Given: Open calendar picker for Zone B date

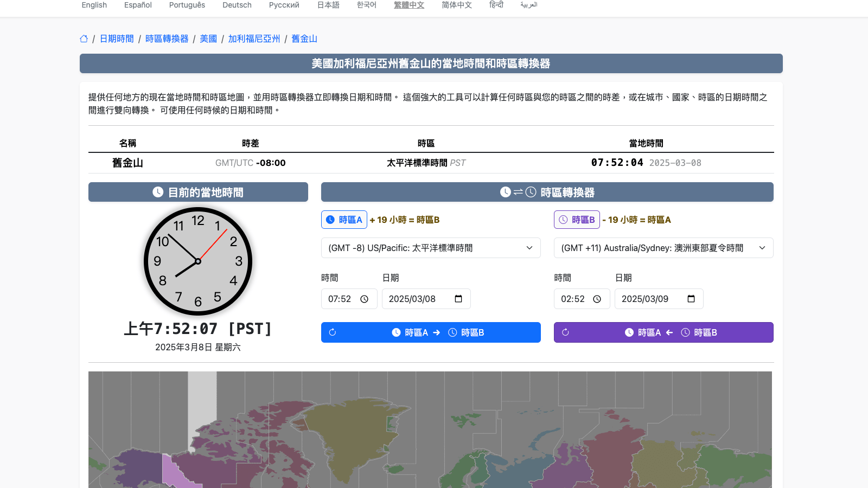Looking at the screenshot, I should pos(691,299).
